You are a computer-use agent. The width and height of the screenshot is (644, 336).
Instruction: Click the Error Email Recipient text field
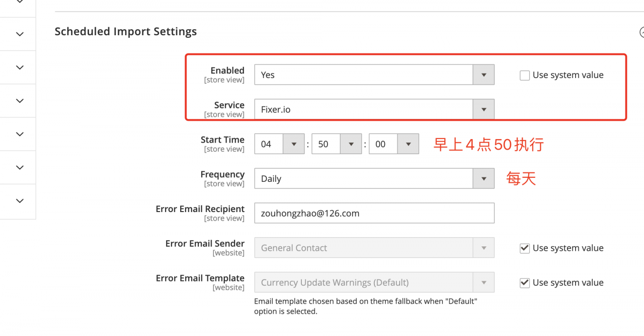pos(374,214)
